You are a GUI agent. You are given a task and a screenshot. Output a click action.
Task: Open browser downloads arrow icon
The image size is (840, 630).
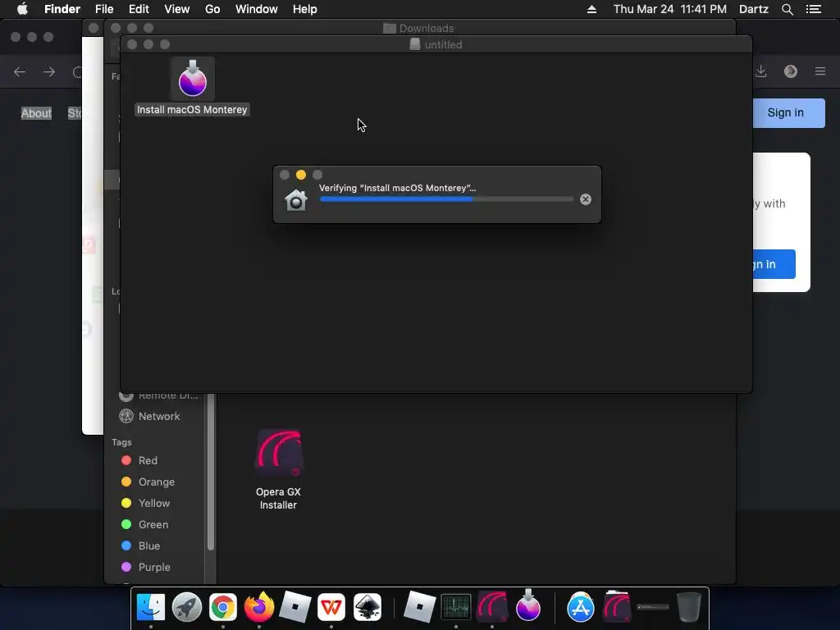(760, 71)
